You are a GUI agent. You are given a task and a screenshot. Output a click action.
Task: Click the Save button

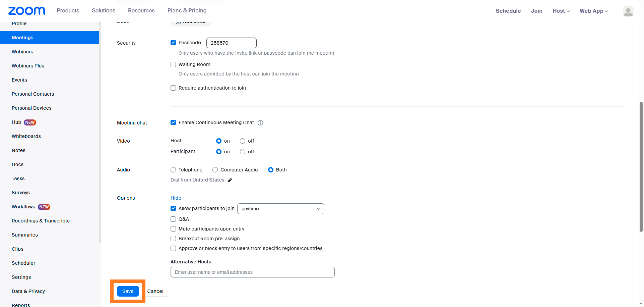pos(128,291)
